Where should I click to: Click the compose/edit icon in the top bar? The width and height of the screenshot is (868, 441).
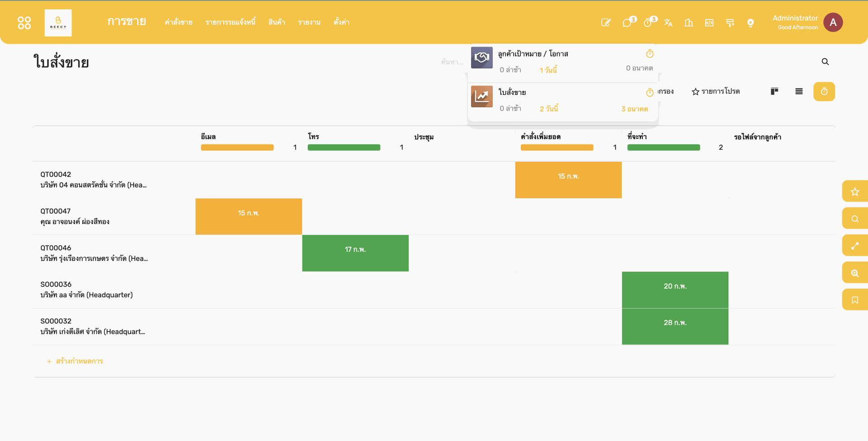pyautogui.click(x=606, y=22)
